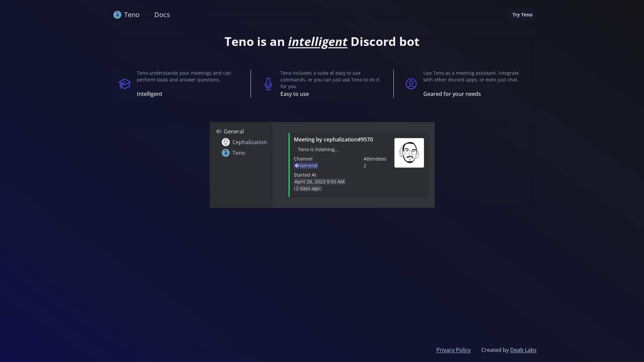644x362 pixels.
Task: Click the Meeting by cephalization#9570 title
Action: (x=333, y=139)
